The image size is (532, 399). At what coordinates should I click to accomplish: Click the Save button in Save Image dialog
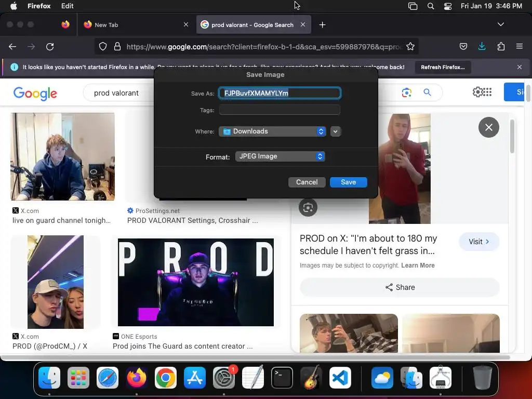click(349, 182)
